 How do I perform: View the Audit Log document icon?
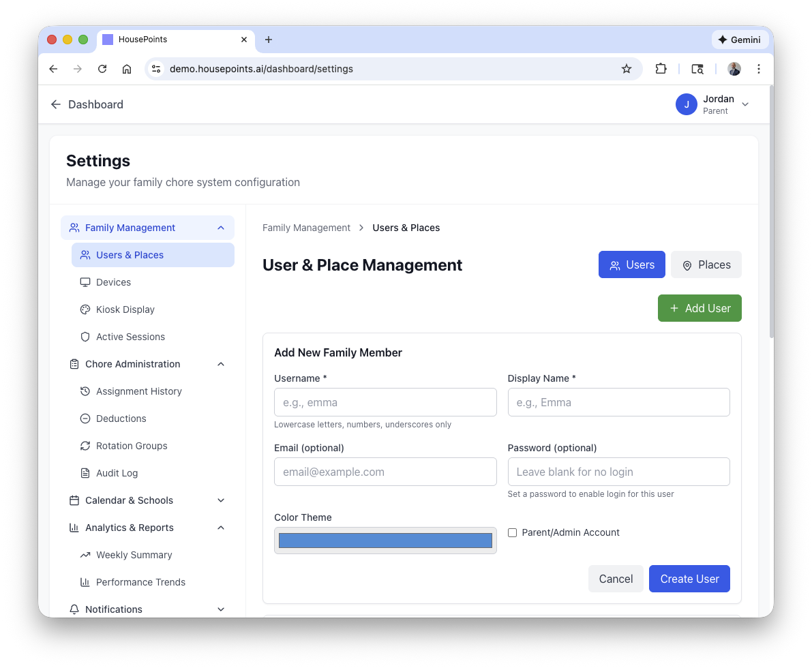point(85,473)
